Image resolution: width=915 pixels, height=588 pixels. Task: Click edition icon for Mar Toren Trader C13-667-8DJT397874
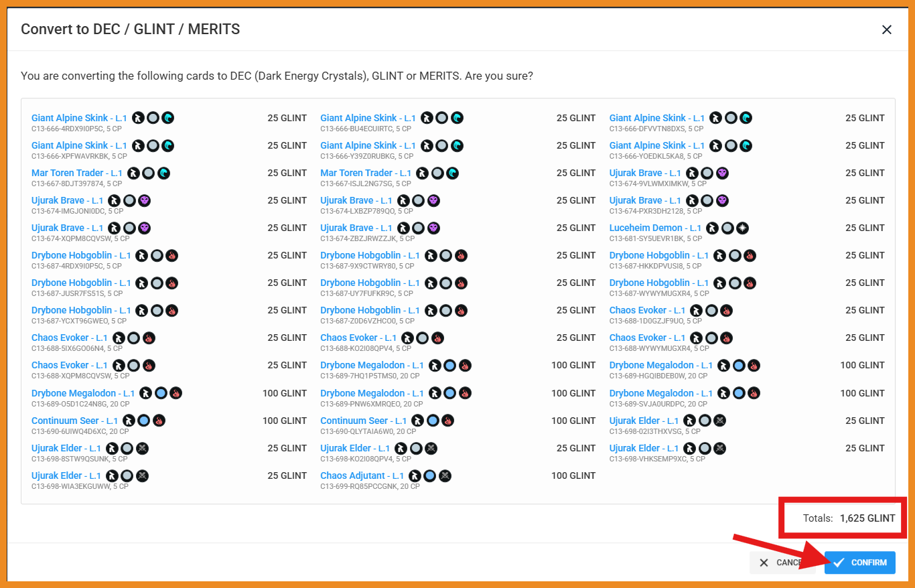[133, 173]
